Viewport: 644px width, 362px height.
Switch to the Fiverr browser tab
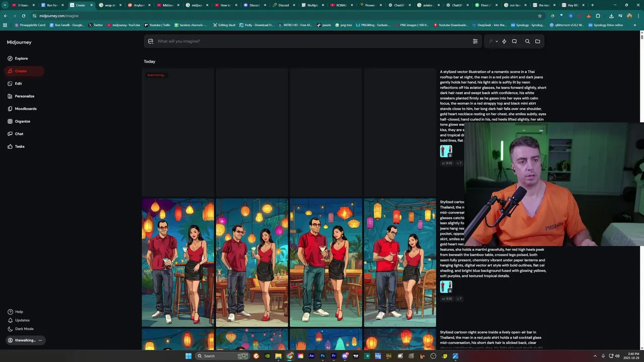point(486,5)
